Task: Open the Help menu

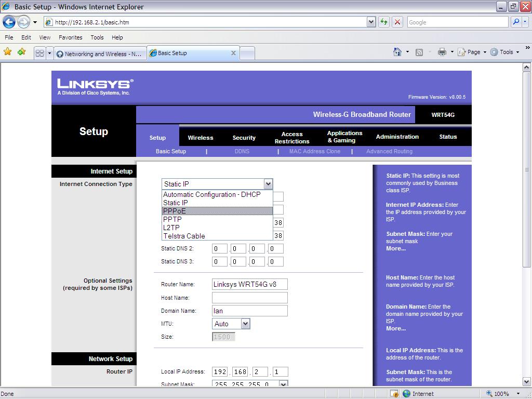Action: [117, 37]
